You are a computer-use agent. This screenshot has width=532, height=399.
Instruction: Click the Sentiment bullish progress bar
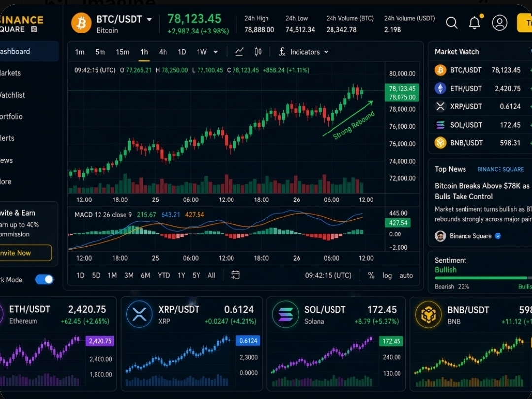(x=483, y=278)
